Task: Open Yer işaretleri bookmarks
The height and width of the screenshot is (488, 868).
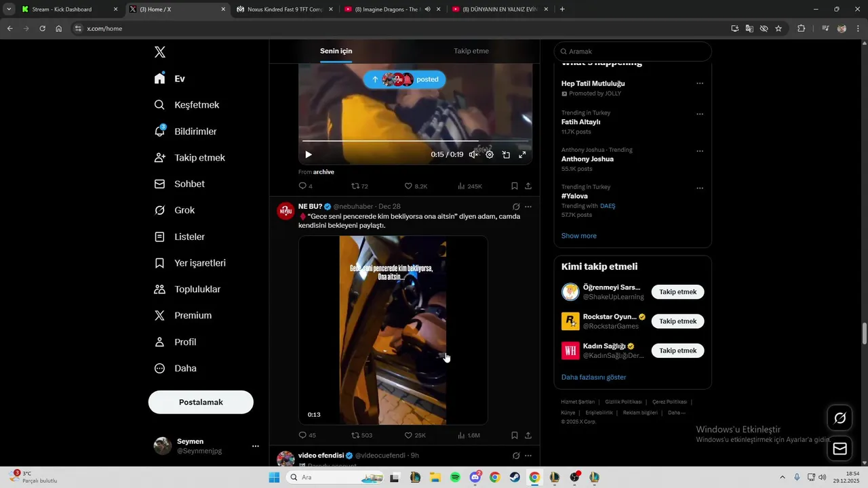Action: click(190, 263)
